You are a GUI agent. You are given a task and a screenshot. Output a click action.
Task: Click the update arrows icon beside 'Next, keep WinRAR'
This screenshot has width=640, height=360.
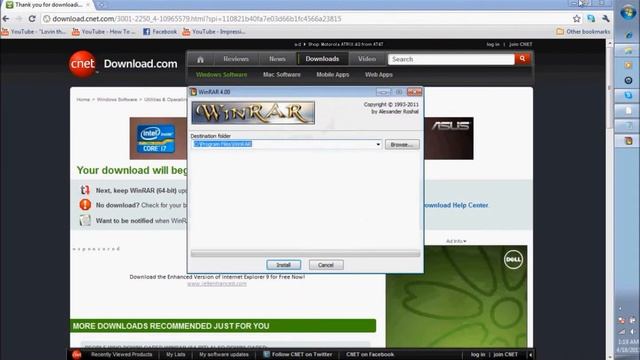[85, 190]
